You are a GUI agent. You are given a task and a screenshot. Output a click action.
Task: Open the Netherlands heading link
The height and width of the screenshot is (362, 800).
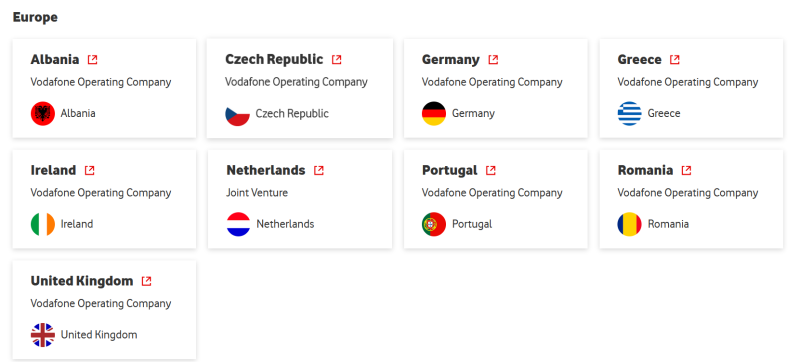pyautogui.click(x=266, y=170)
